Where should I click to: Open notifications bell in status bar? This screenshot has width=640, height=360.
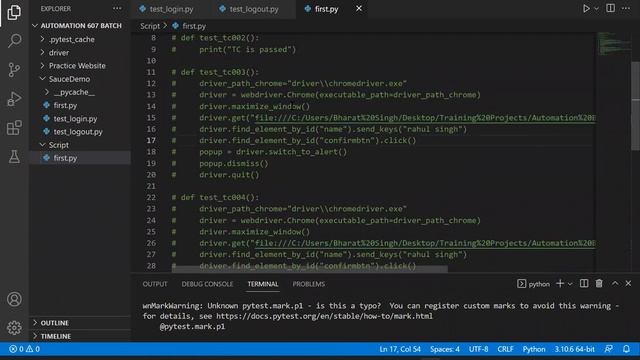coord(626,349)
